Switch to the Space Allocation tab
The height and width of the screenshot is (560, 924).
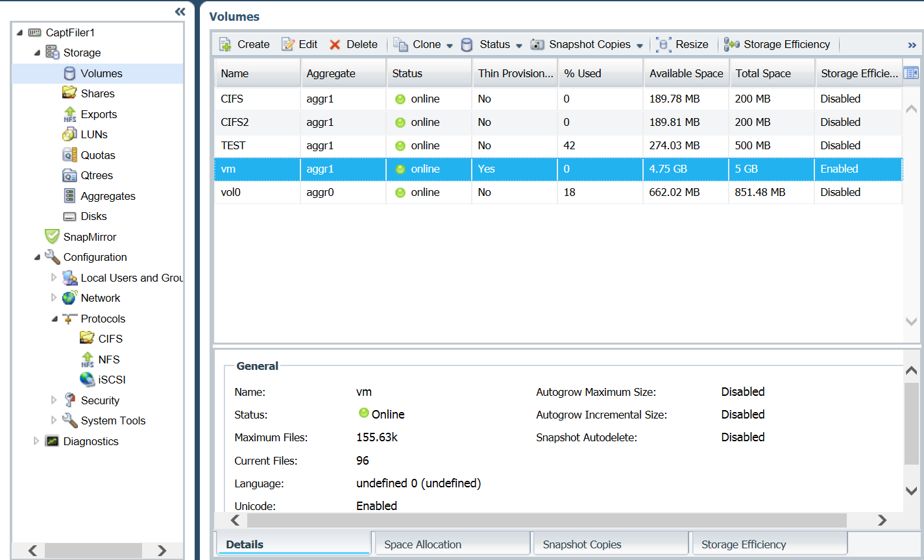tap(452, 544)
